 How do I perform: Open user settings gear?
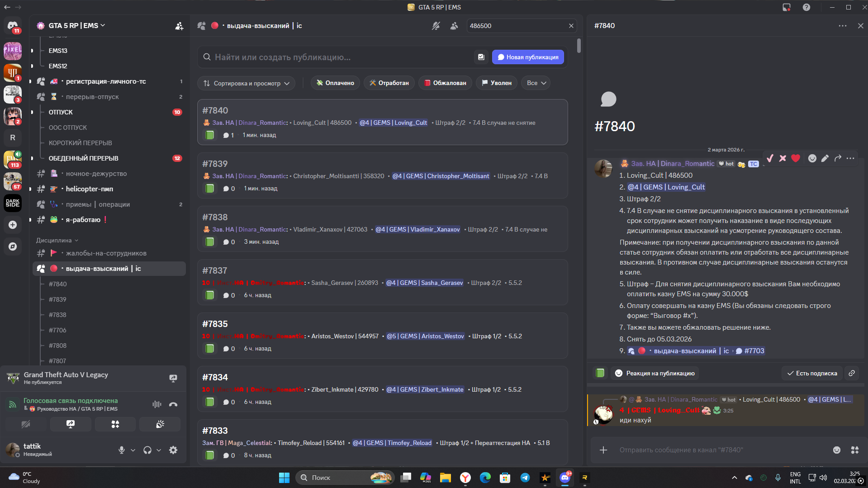[x=173, y=450]
